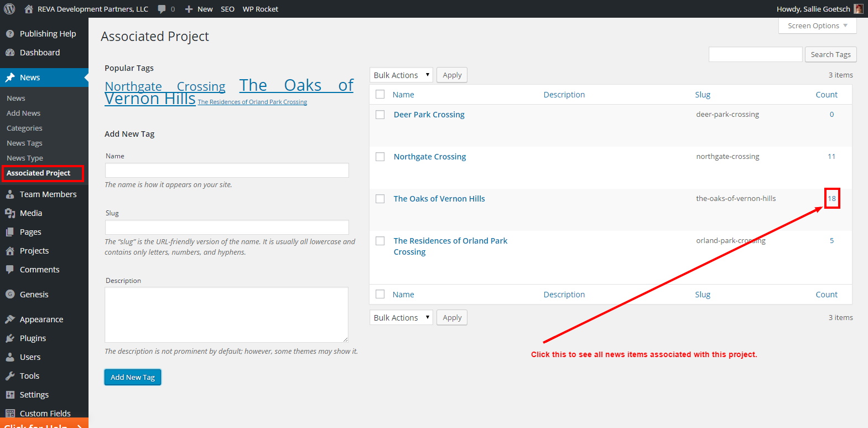Click count 11 for Northgate Crossing
Screen dimensions: 868x428
(x=831, y=157)
